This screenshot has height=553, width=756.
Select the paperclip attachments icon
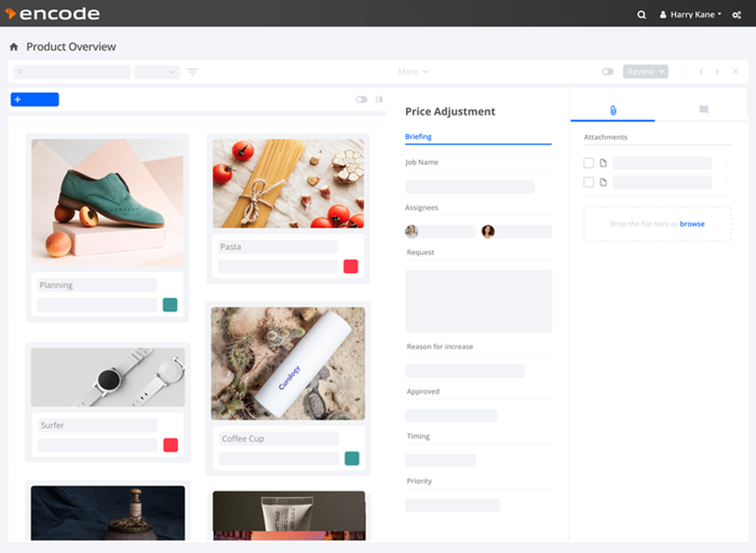[612, 109]
